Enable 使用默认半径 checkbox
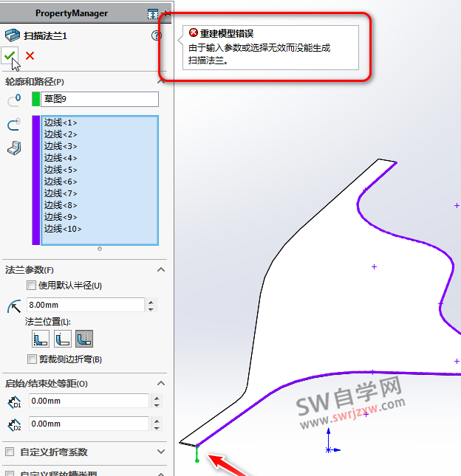 pyautogui.click(x=31, y=286)
